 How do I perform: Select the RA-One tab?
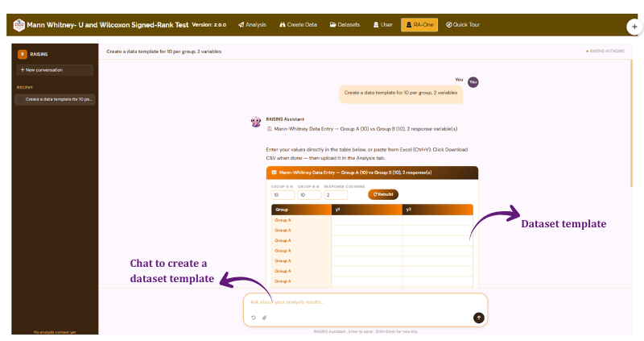pyautogui.click(x=419, y=25)
